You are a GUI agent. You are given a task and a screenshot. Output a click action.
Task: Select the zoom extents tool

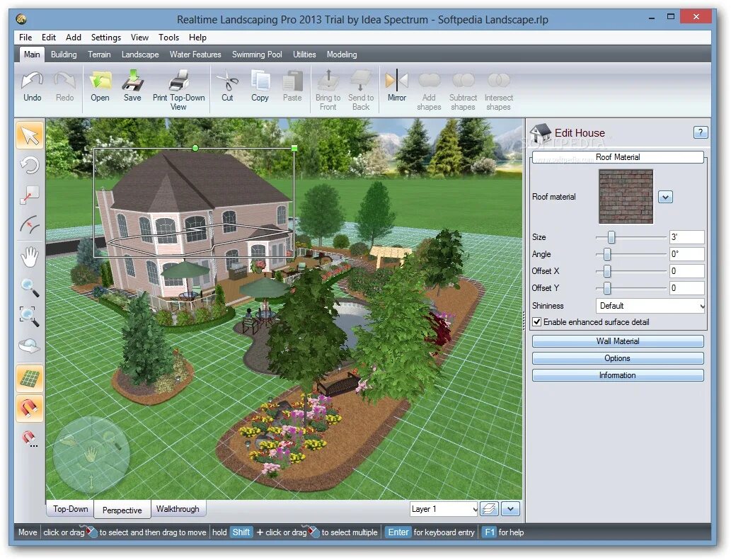[30, 316]
